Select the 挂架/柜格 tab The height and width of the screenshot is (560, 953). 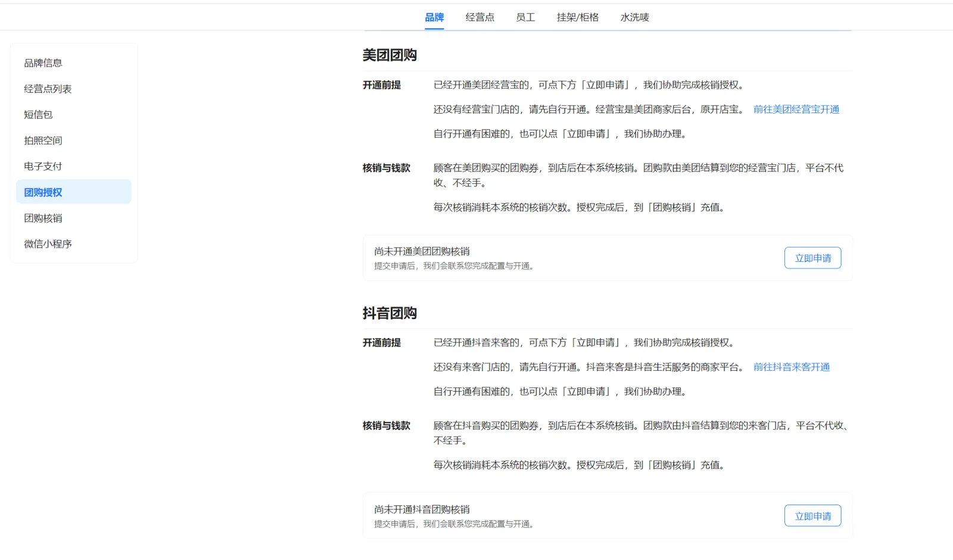[578, 17]
